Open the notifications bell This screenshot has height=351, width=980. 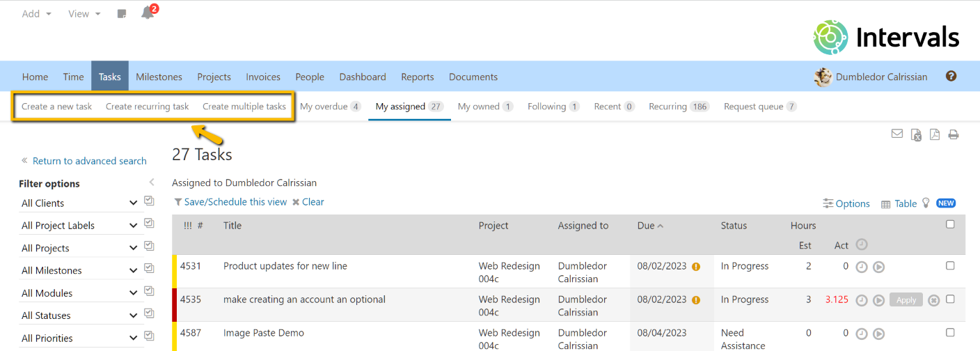pyautogui.click(x=147, y=13)
